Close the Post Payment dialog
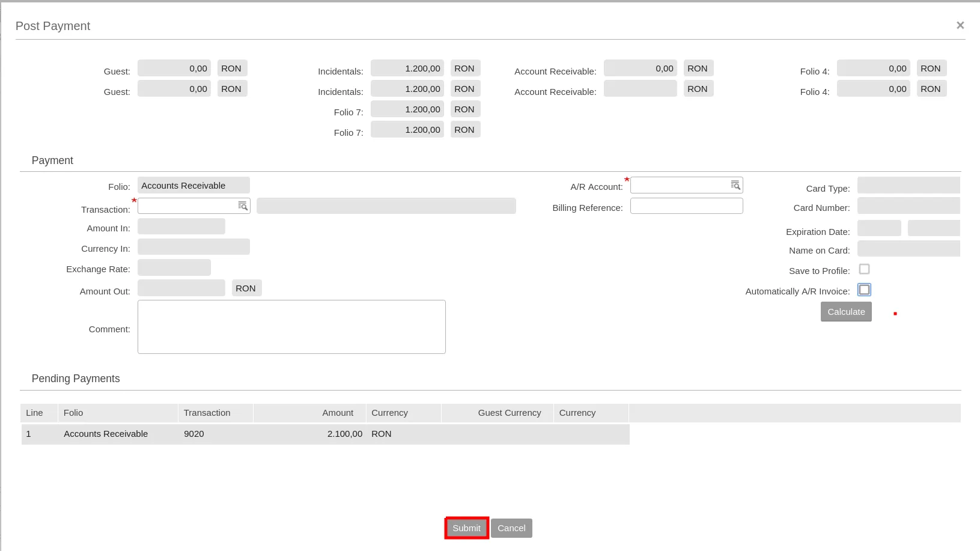980x551 pixels. 960,25
